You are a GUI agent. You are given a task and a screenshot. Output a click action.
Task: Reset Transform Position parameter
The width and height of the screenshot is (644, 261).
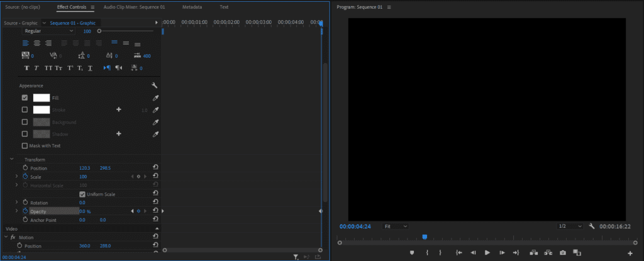(x=156, y=167)
